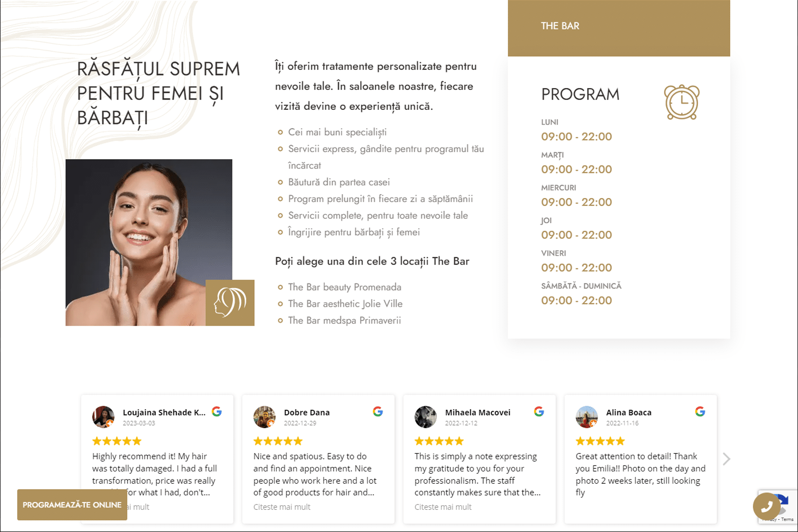Click Google logo on Mihaela Macovei's review
Viewport: 798px width, 532px height.
(539, 411)
